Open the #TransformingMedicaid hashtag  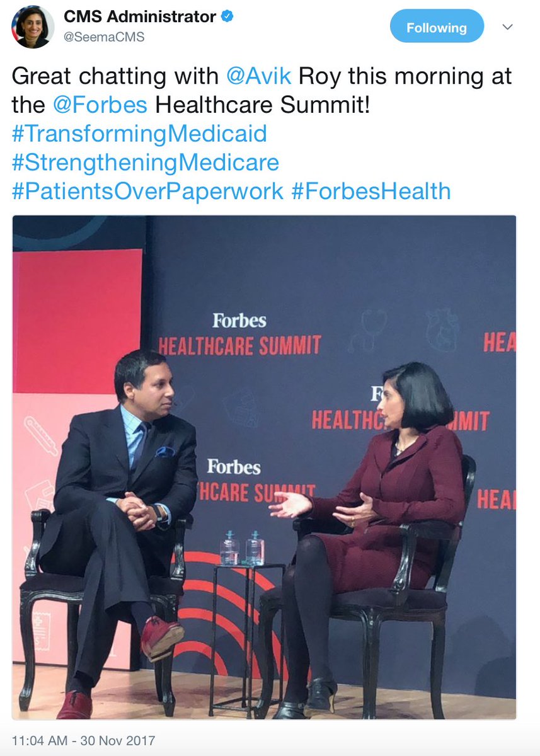pos(139,134)
